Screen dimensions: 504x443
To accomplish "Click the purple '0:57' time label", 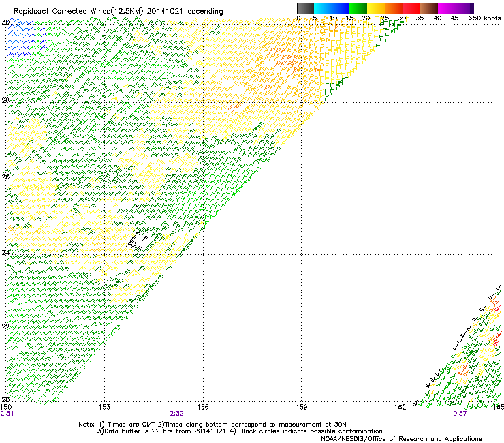I will pos(460,414).
